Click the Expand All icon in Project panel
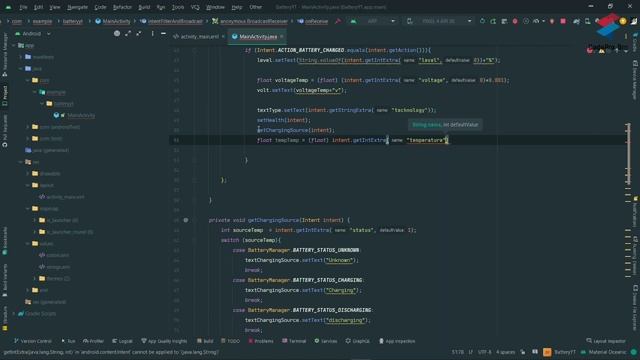This screenshot has height=360, width=640. (128, 33)
